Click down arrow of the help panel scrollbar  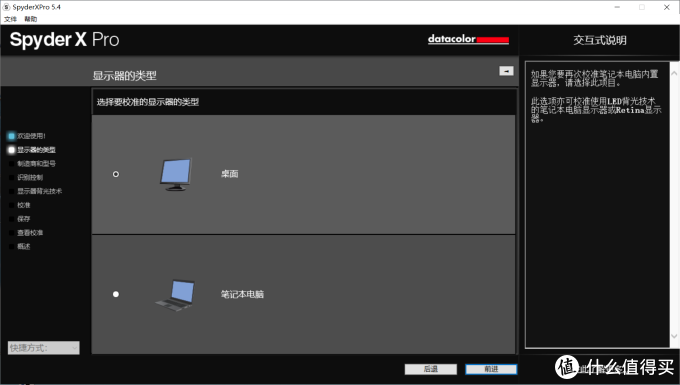point(674,336)
